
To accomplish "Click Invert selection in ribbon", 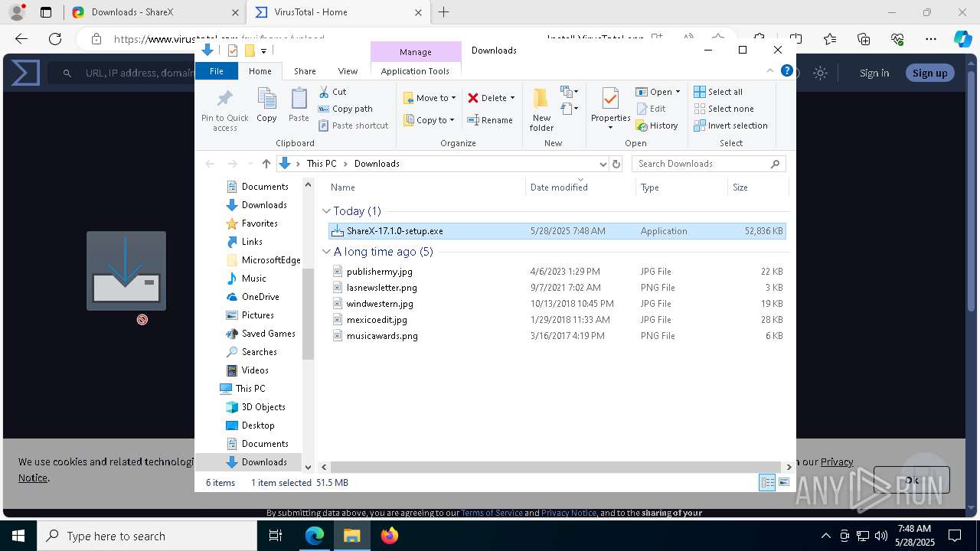I will 730,126.
